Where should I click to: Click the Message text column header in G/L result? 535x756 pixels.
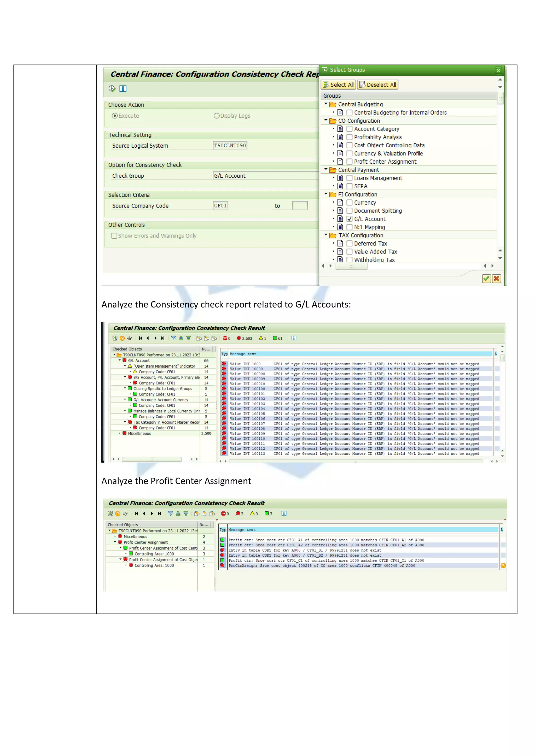point(361,354)
